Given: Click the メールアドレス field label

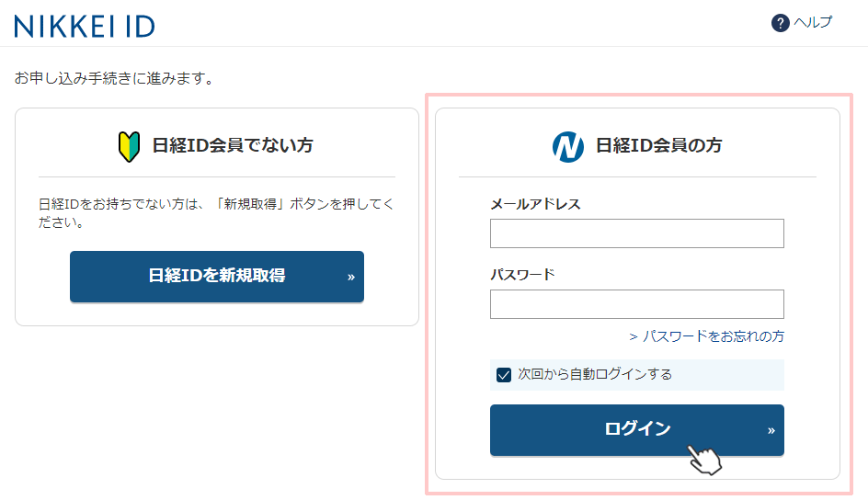Looking at the screenshot, I should [535, 204].
